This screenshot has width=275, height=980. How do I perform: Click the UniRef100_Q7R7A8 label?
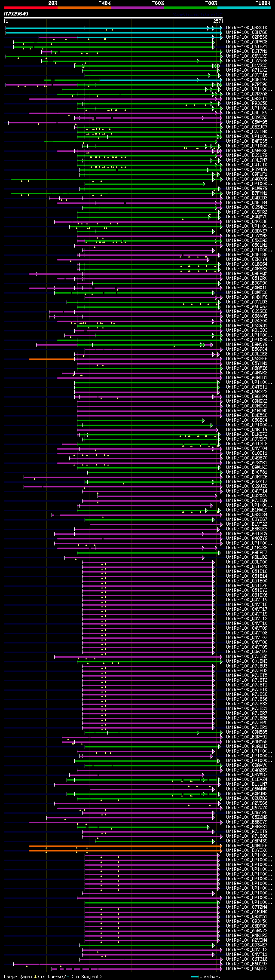pyautogui.click(x=247, y=94)
